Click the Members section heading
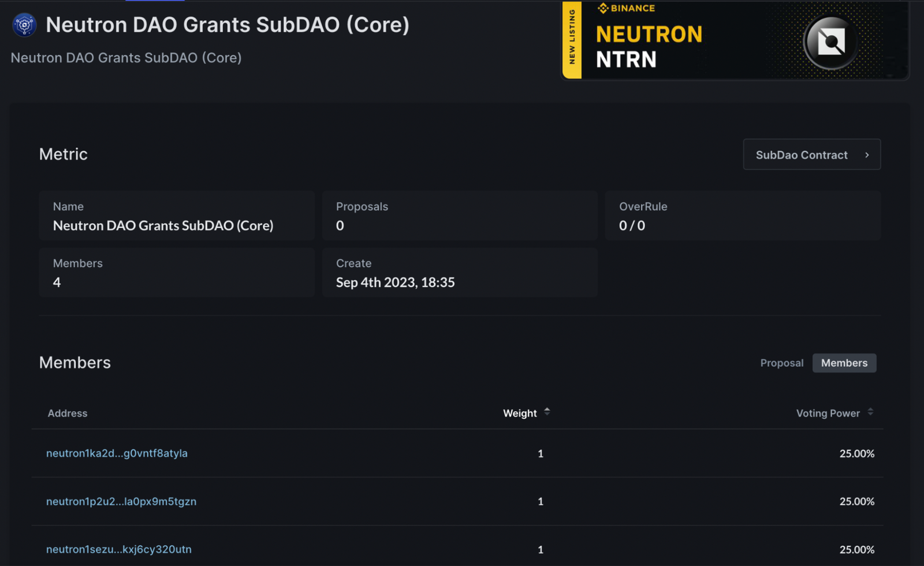 pos(75,363)
